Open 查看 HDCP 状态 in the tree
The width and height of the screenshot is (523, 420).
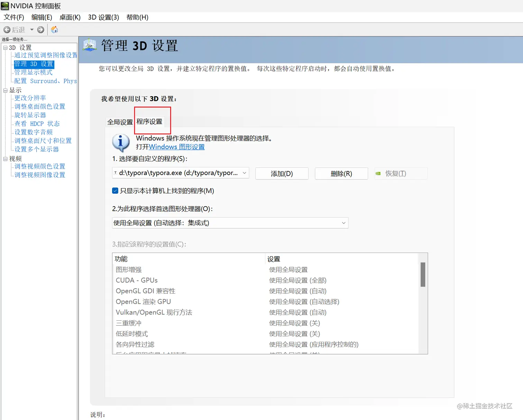coord(37,124)
